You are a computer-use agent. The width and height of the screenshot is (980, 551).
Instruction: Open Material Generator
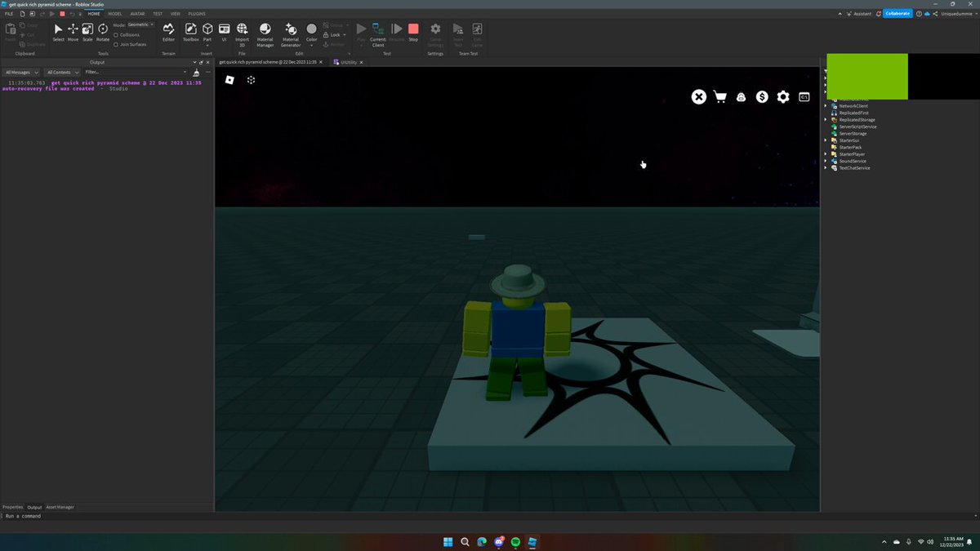291,34
